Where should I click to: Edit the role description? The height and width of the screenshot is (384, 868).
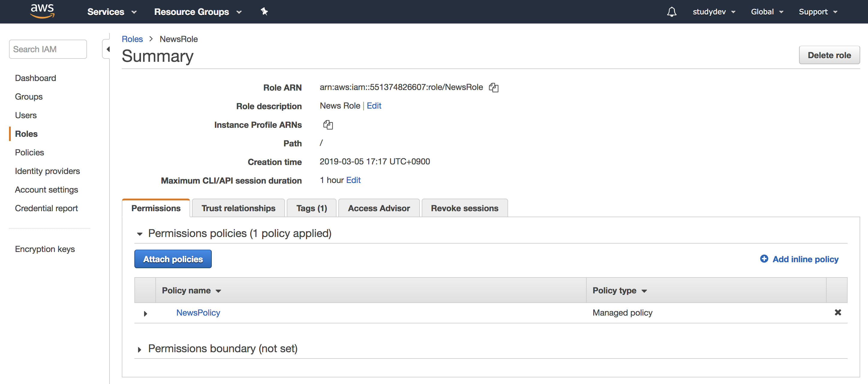[374, 106]
